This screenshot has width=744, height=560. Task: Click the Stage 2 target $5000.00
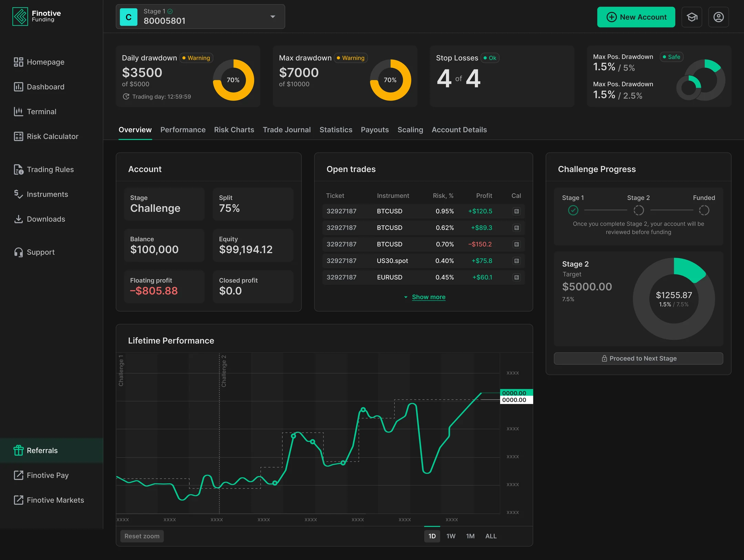click(587, 287)
